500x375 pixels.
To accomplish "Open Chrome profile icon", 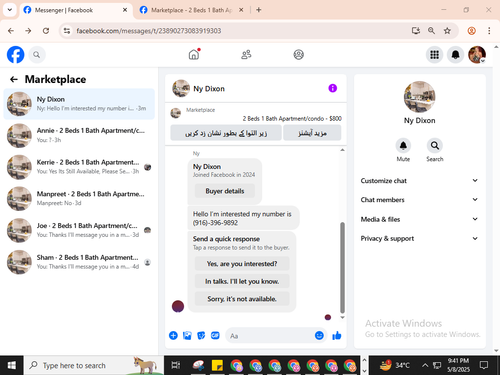I will tap(471, 31).
